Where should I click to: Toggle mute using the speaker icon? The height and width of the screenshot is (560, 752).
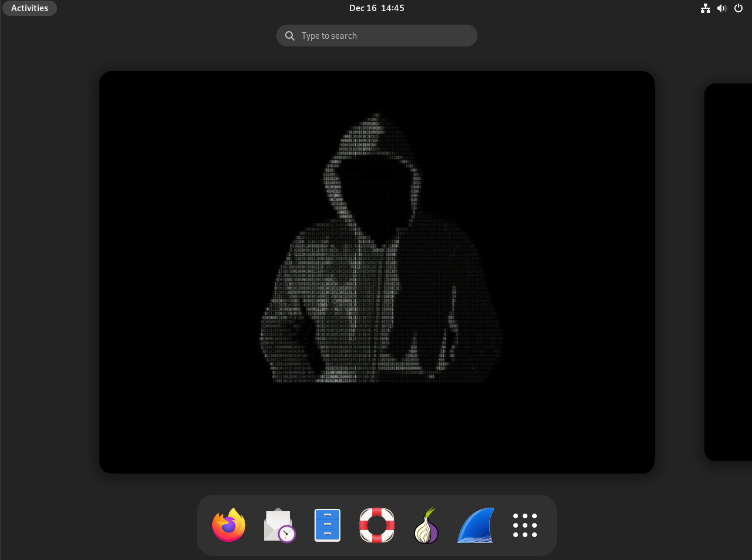721,8
